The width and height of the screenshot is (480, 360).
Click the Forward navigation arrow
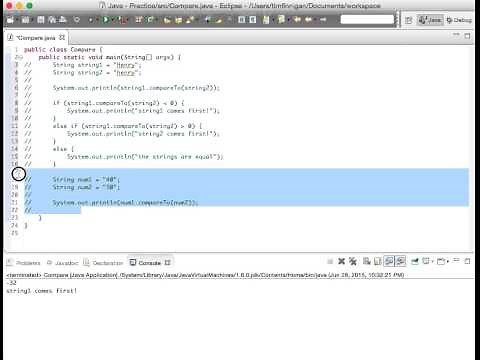pyautogui.click(x=323, y=20)
